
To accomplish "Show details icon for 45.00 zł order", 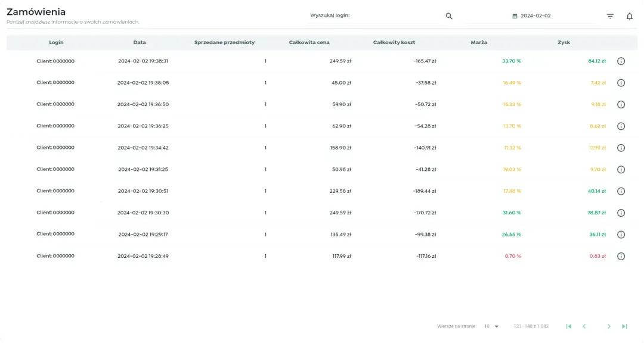I will pos(621,83).
